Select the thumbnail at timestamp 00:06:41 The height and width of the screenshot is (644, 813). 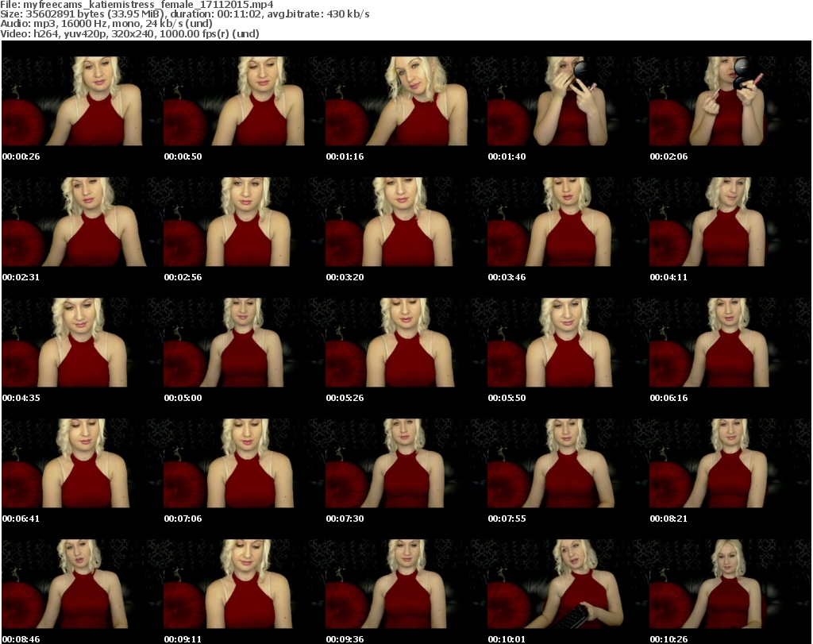click(x=83, y=464)
